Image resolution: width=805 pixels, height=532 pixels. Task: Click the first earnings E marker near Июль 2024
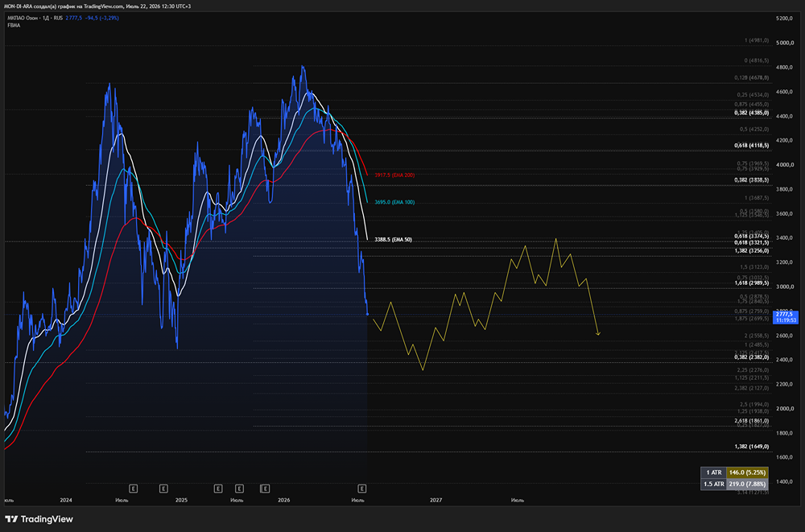tap(133, 489)
